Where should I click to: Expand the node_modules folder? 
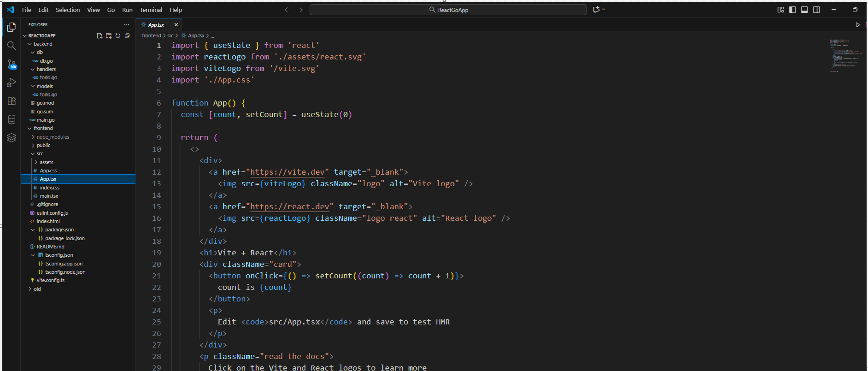(x=33, y=137)
